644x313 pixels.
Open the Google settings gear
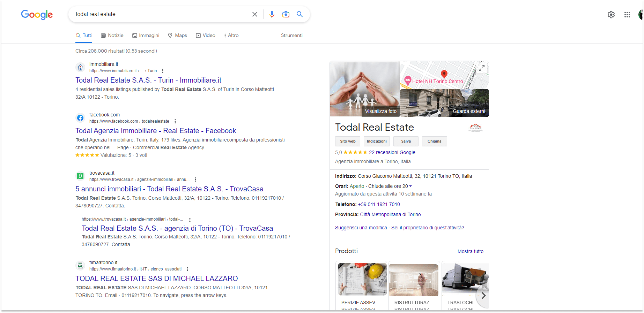pyautogui.click(x=611, y=15)
